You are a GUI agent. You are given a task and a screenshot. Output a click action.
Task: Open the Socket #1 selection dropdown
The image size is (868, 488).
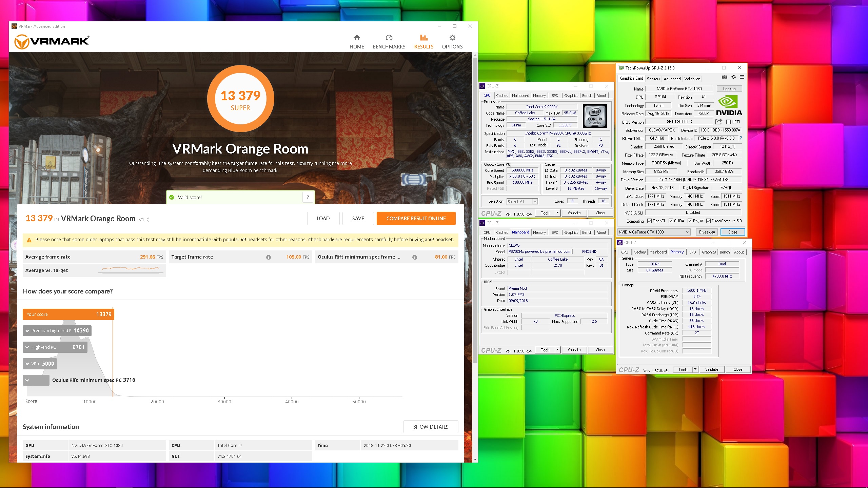[x=522, y=202]
